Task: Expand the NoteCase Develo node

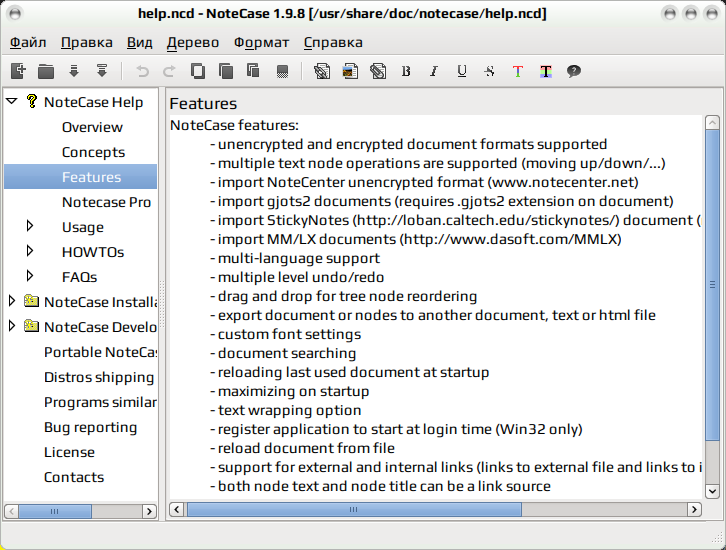Action: pos(12,326)
